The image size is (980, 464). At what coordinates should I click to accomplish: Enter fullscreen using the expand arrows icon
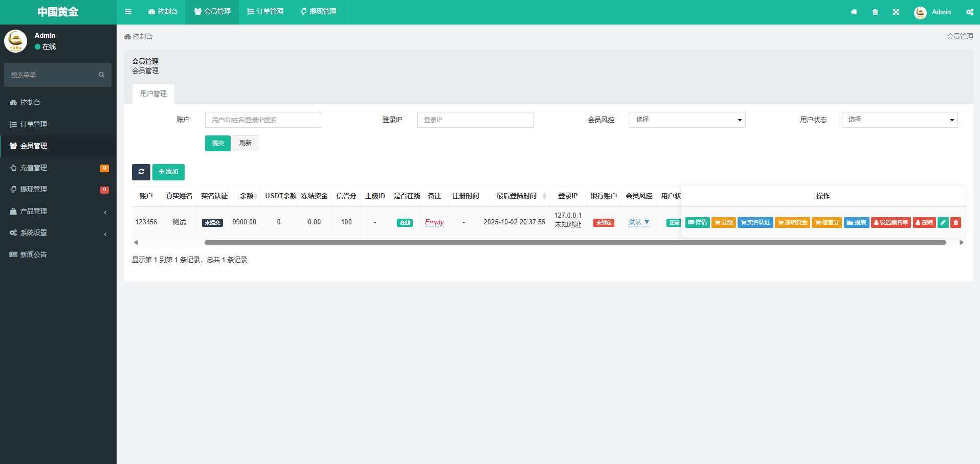[896, 12]
